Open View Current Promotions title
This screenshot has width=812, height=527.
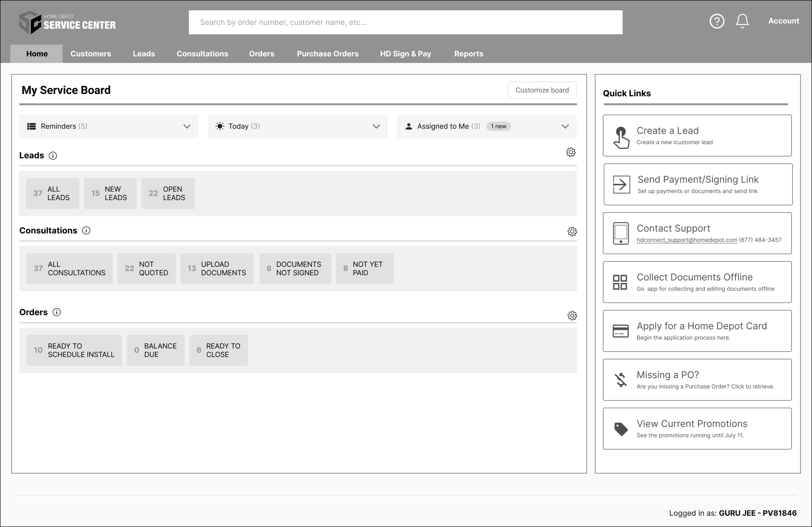click(x=692, y=424)
